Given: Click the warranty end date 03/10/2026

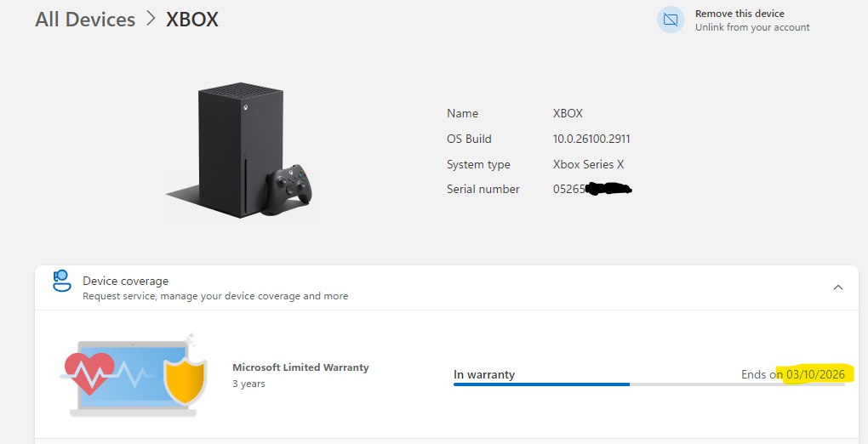Looking at the screenshot, I should click(819, 374).
